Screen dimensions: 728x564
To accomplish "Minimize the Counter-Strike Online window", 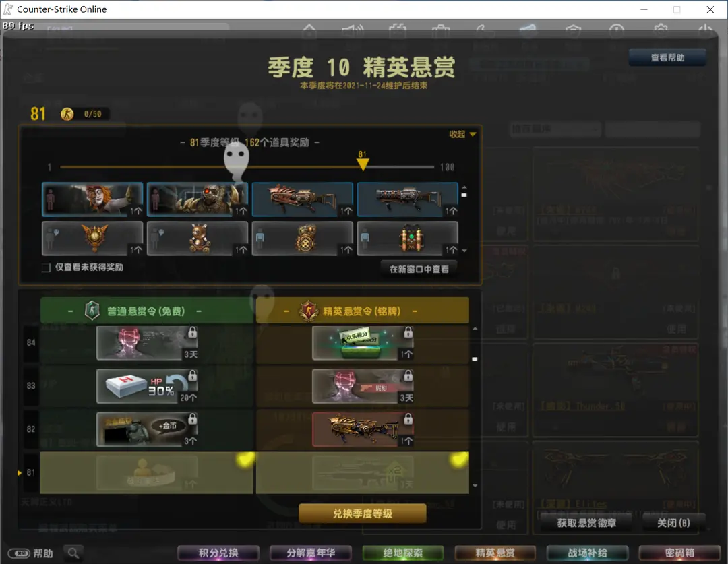I will pos(644,9).
